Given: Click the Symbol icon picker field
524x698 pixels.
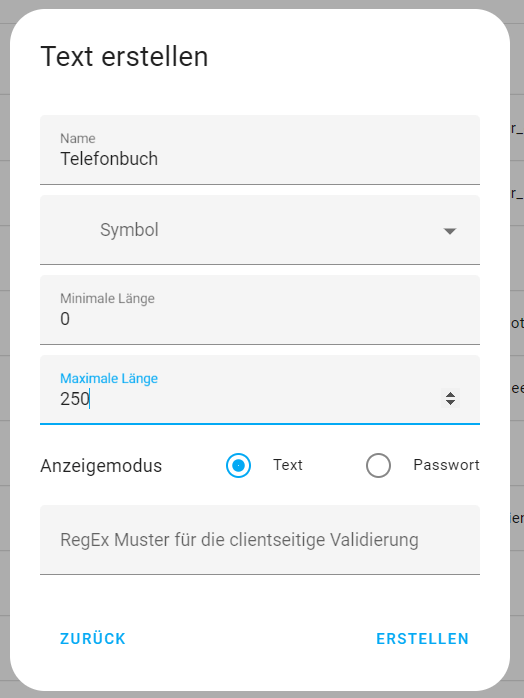Looking at the screenshot, I should click(x=260, y=230).
